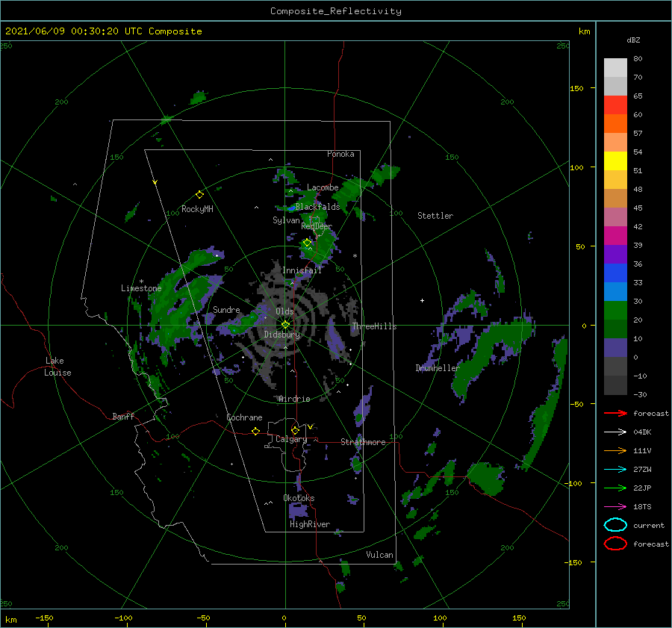Click the Stettler city label
This screenshot has width=672, height=628.
pos(435,216)
